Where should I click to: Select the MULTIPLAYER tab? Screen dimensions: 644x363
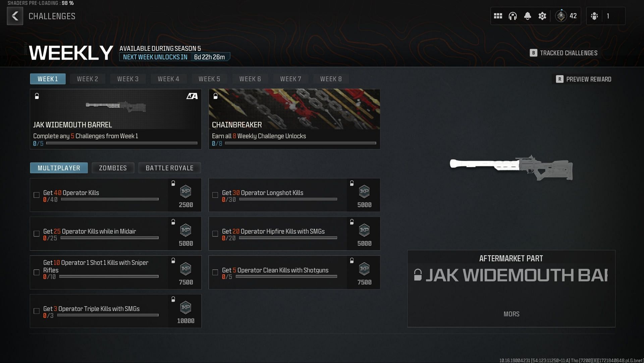click(58, 168)
